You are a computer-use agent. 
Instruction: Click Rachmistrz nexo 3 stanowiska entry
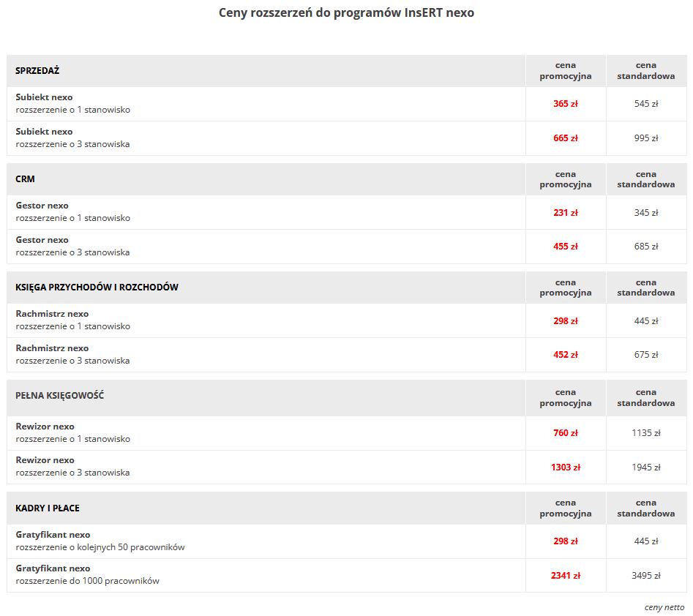[73, 354]
